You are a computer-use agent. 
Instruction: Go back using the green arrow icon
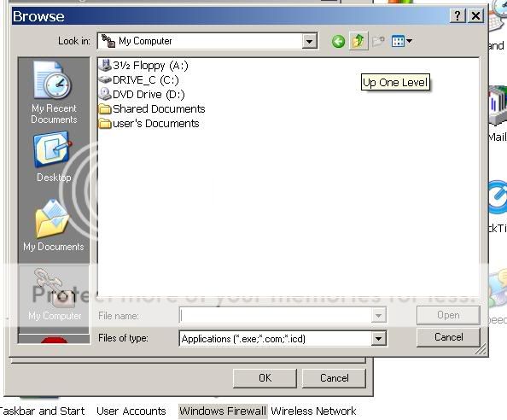click(x=338, y=41)
